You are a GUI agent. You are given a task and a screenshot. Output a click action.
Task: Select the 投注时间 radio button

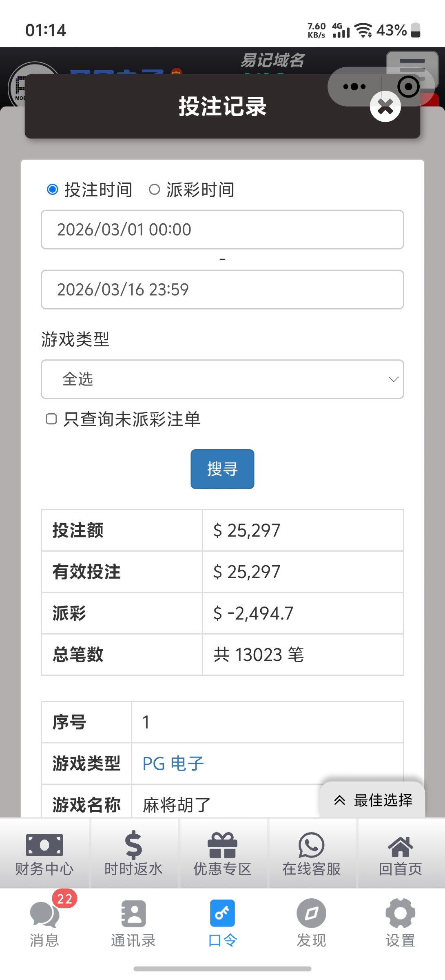53,189
